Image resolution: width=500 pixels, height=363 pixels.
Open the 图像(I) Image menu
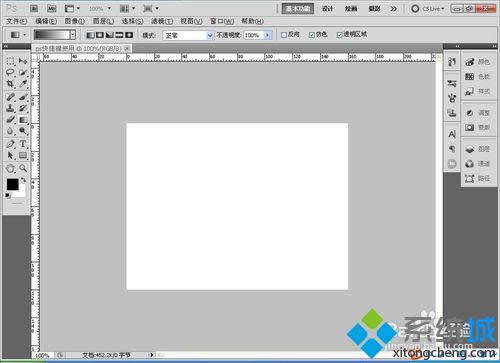coord(75,21)
